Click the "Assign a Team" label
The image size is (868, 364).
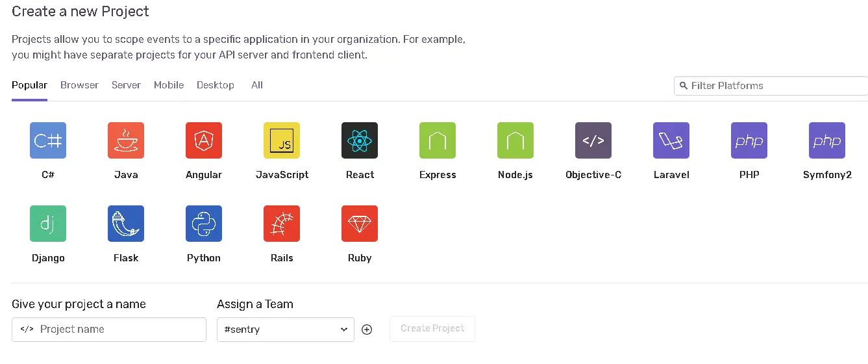pyautogui.click(x=255, y=304)
